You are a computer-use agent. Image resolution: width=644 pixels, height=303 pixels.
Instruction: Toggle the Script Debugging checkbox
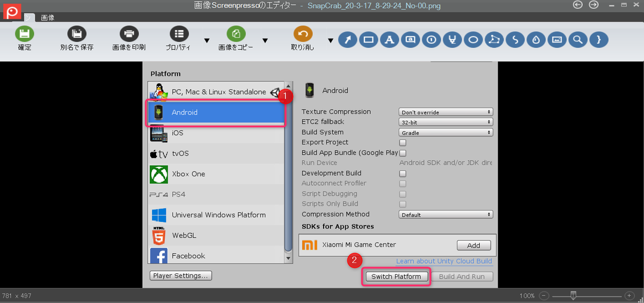(402, 194)
